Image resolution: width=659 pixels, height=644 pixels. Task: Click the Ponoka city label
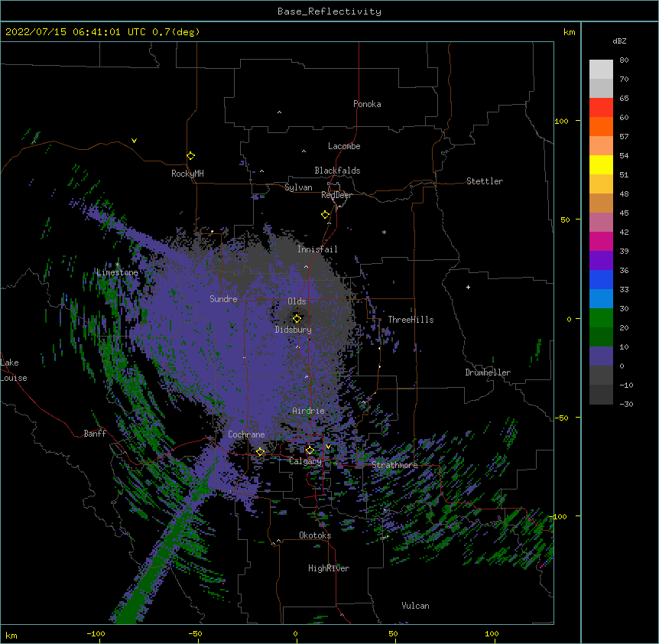(367, 104)
